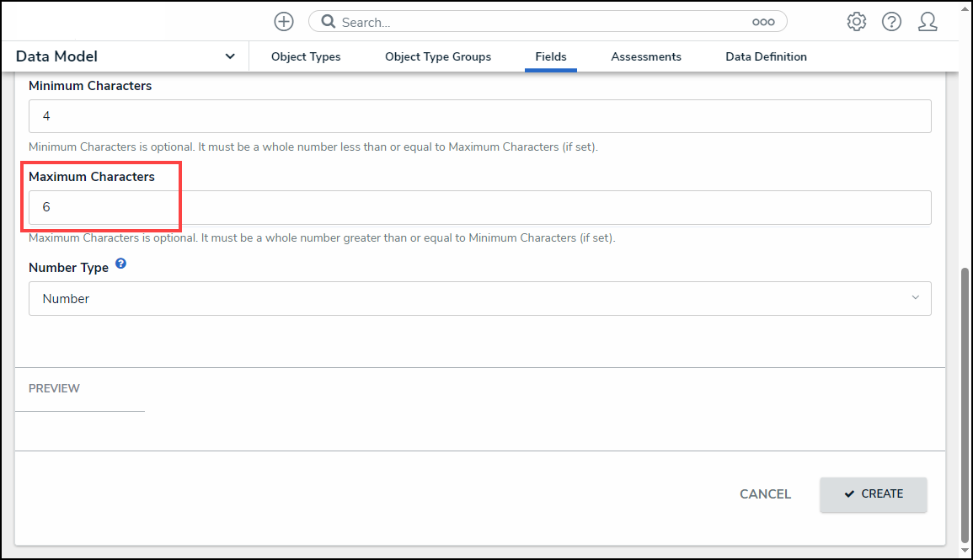Switch to the Object Types tab
This screenshot has width=973, height=560.
[306, 56]
